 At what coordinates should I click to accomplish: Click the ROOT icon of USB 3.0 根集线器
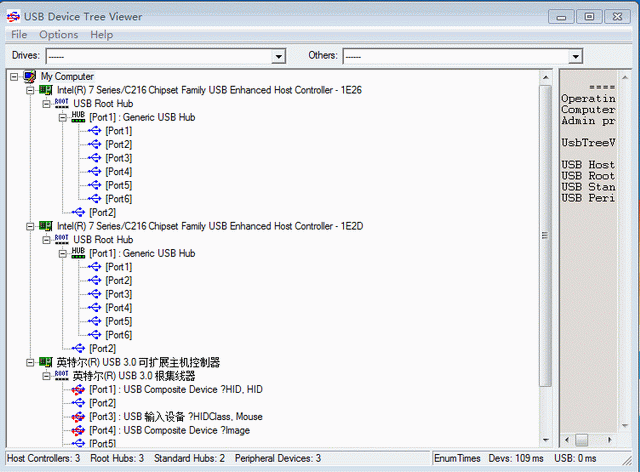pyautogui.click(x=62, y=375)
